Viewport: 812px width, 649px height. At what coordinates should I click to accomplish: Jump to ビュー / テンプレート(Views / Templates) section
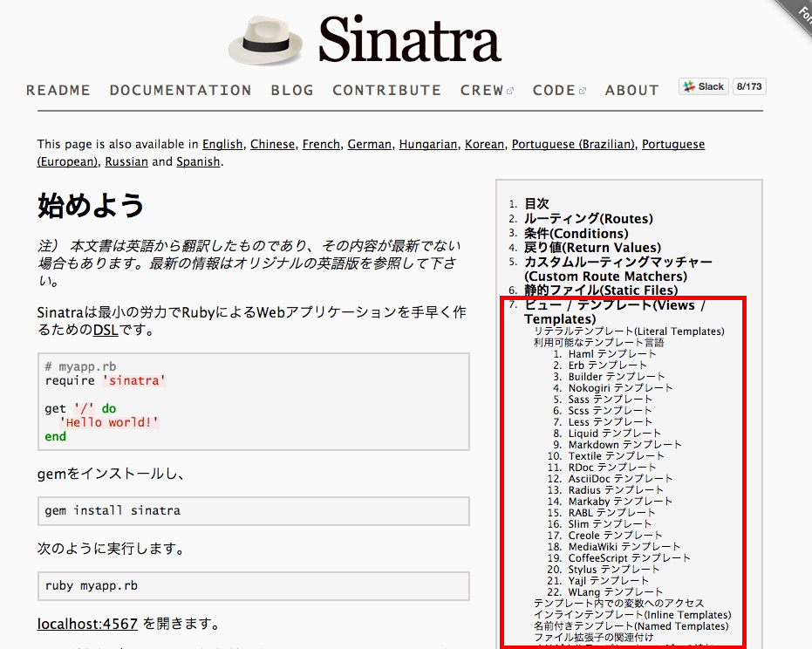(615, 311)
